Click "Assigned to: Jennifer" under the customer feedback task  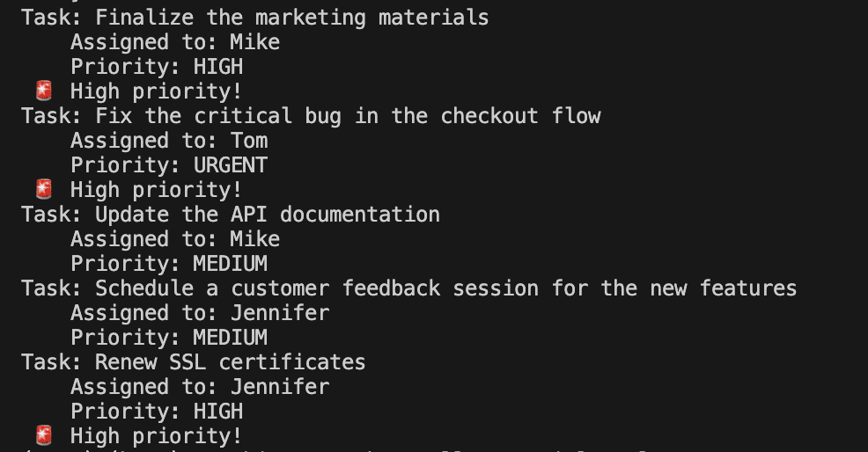coord(200,312)
